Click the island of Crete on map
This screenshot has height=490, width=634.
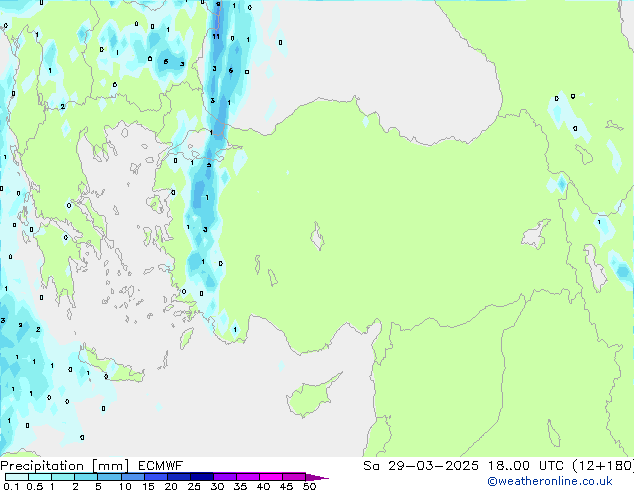click(x=111, y=365)
